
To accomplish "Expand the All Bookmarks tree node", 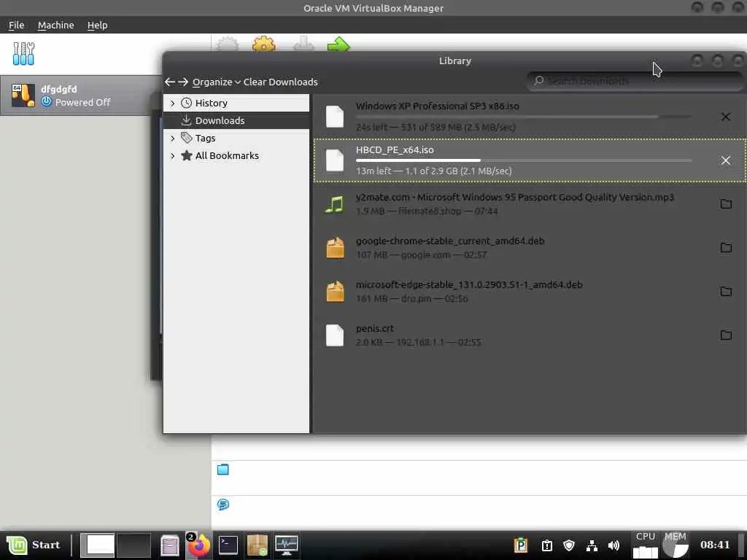I will click(x=172, y=156).
